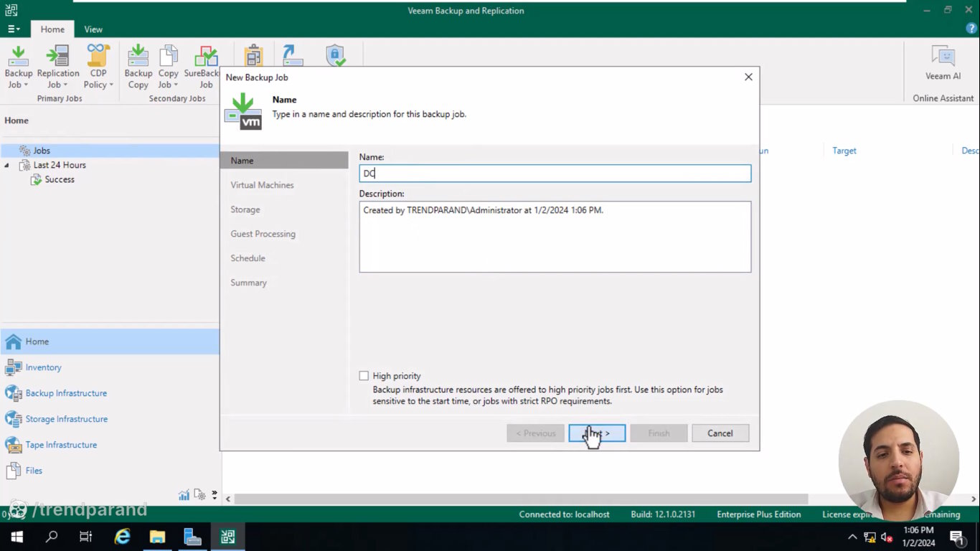Screen dimensions: 980x551
Task: Click the clipboard restore icon in ribbon
Action: pyautogui.click(x=253, y=55)
